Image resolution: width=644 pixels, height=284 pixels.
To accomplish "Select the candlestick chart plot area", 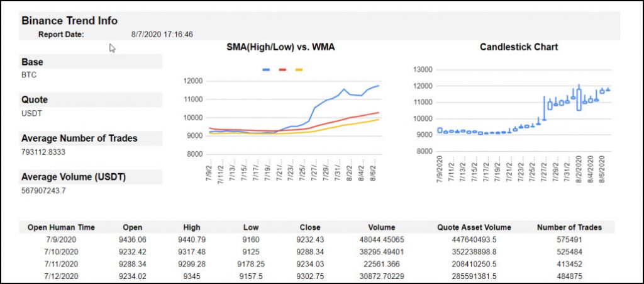I will pos(524,111).
